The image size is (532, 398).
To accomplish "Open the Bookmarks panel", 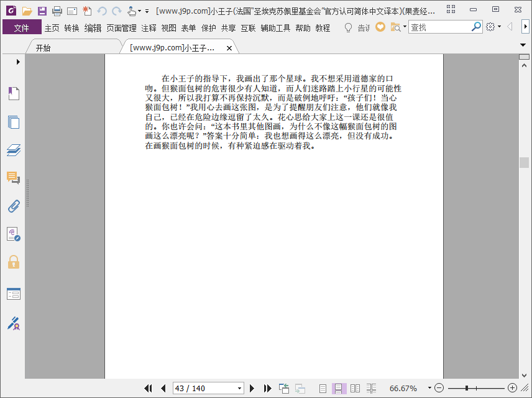I will tap(14, 93).
